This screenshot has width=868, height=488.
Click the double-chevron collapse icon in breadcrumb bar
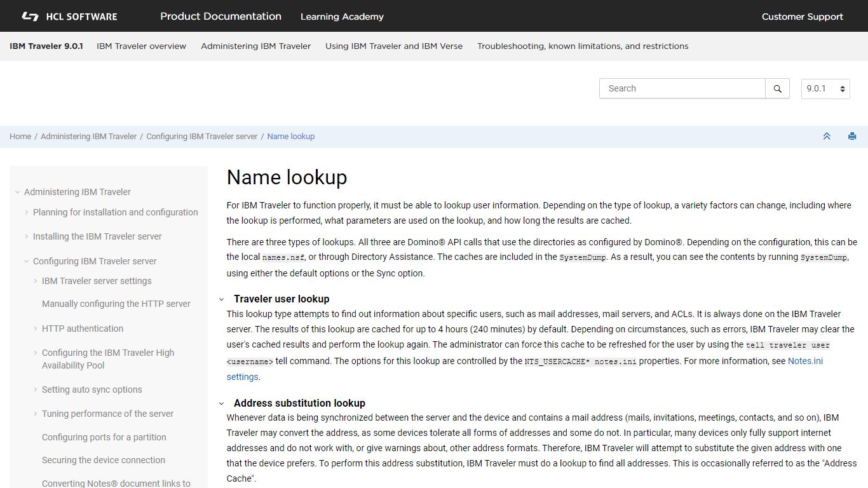[827, 136]
